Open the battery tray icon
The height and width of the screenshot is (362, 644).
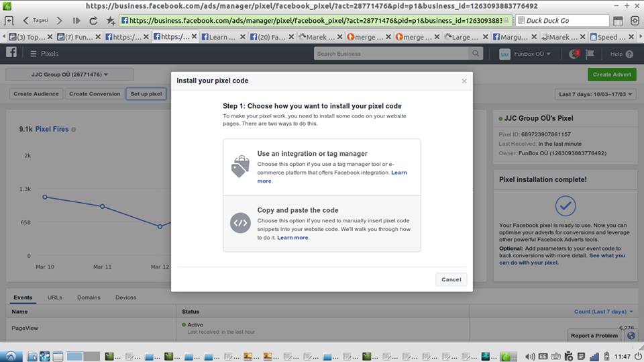(x=606, y=356)
